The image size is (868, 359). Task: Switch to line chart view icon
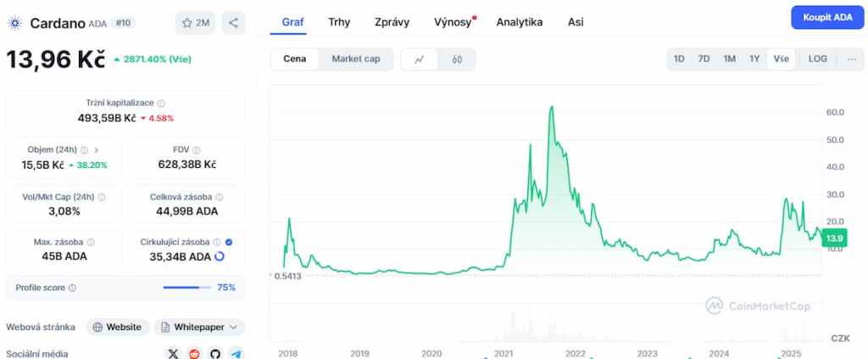420,59
